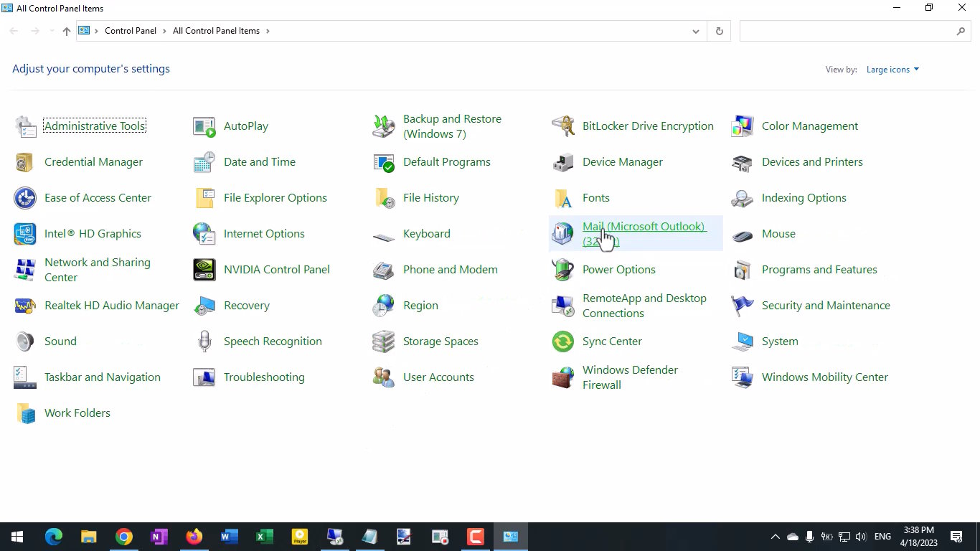Open the taskbar volume control
The height and width of the screenshot is (551, 980).
(x=861, y=537)
